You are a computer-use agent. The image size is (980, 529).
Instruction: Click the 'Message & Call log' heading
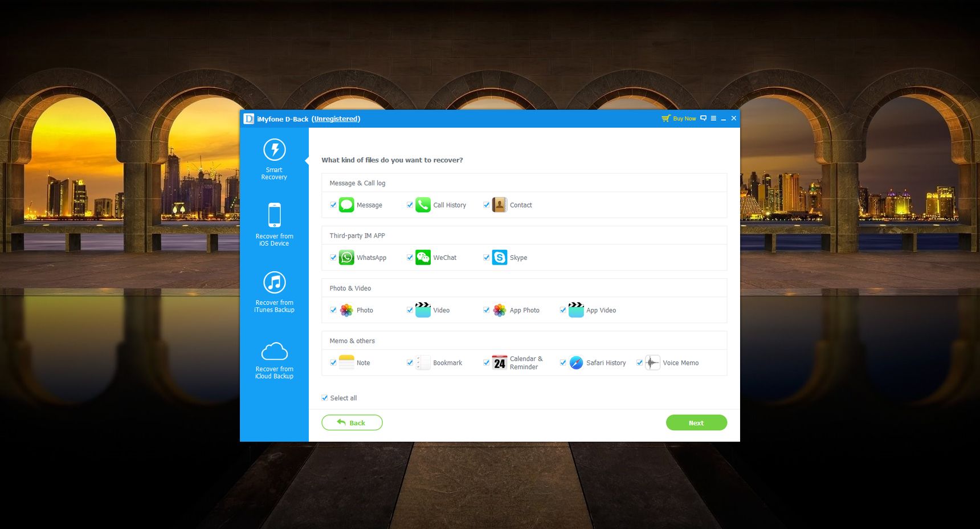tap(357, 183)
